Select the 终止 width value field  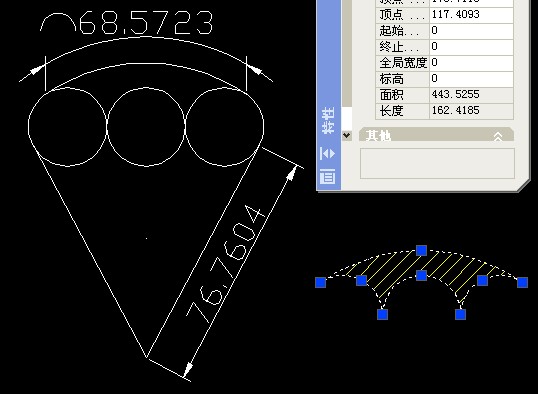471,46
